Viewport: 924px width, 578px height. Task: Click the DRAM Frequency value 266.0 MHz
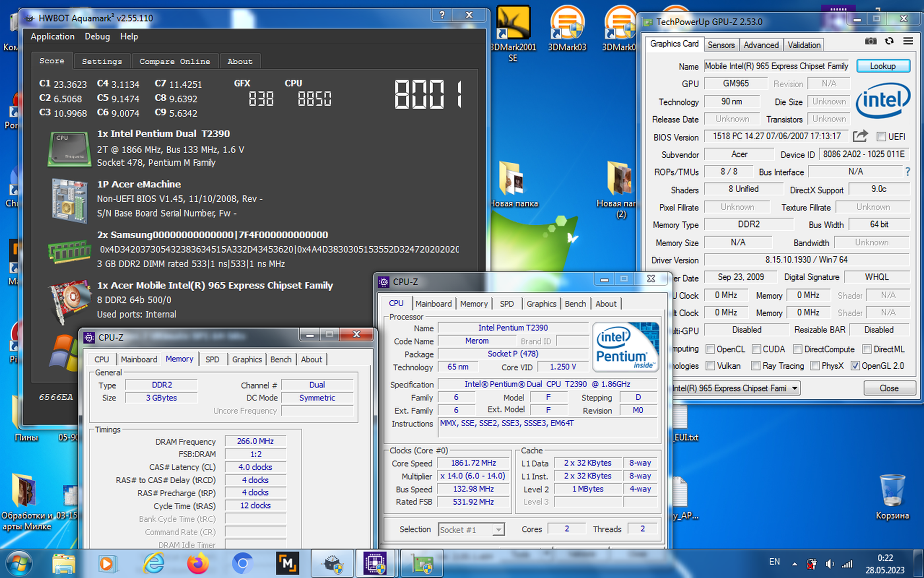coord(255,442)
